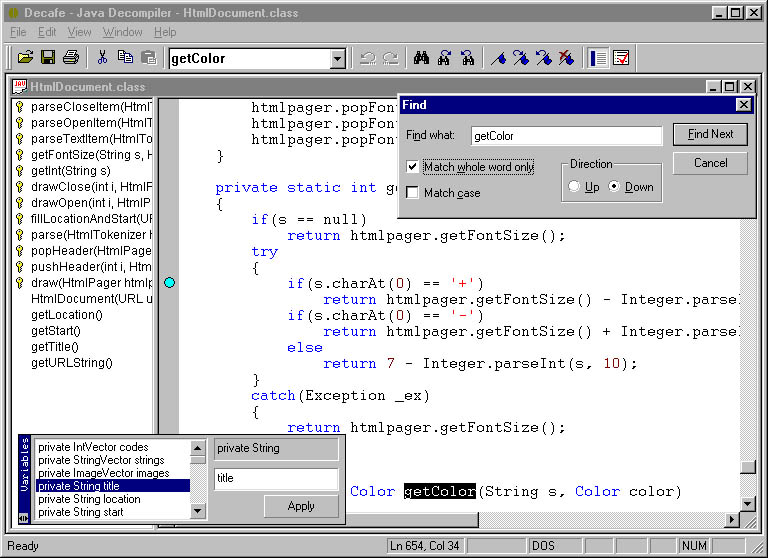768x558 pixels.
Task: Click the Copy toolbar icon
Action: [x=125, y=58]
